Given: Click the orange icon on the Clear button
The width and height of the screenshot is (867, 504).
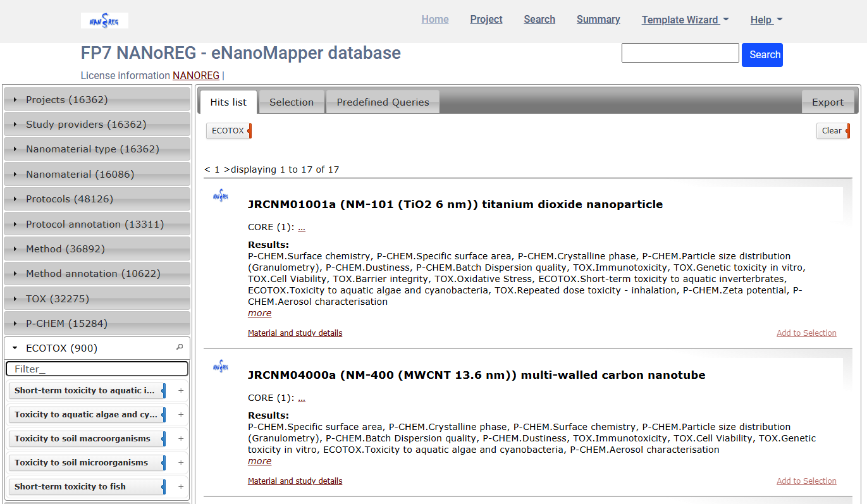Looking at the screenshot, I should [847, 131].
